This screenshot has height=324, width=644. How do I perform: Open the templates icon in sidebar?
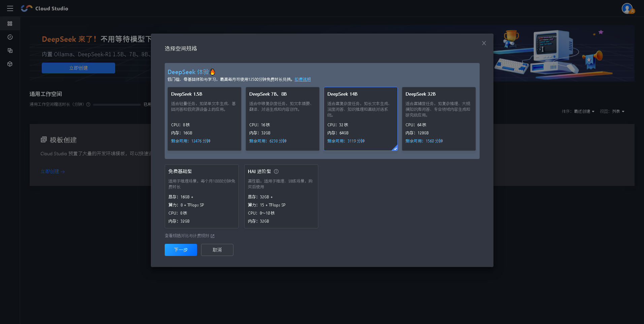coord(10,51)
